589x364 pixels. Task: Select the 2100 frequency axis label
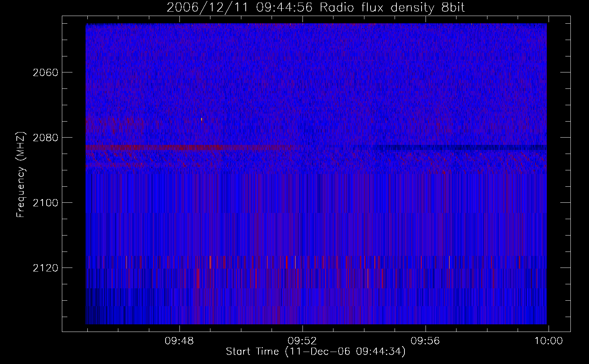pos(46,203)
